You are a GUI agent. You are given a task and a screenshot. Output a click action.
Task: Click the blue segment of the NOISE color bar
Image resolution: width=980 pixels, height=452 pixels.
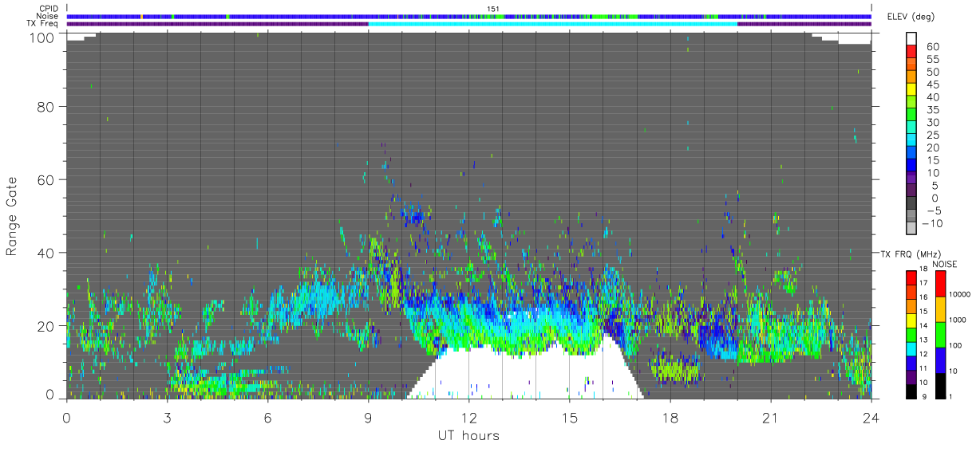point(939,360)
